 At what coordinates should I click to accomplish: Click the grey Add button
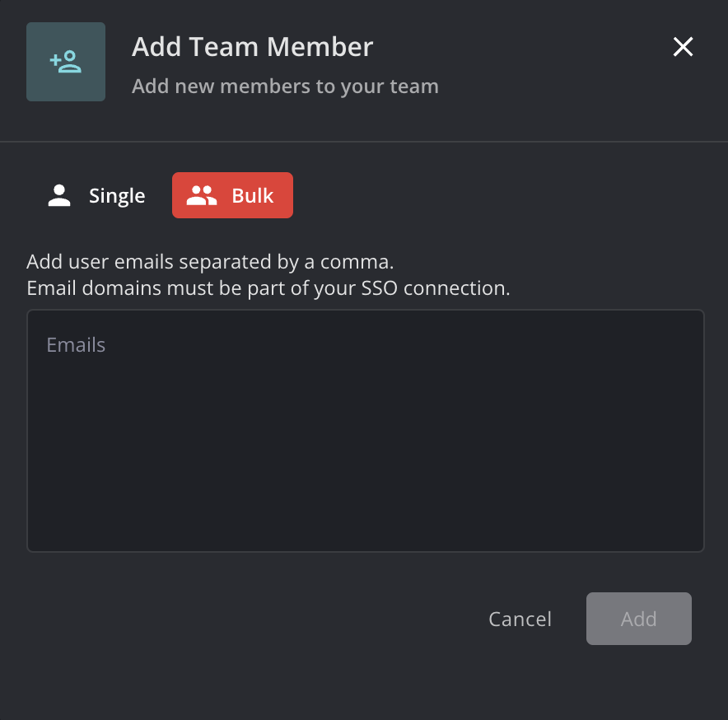(638, 619)
